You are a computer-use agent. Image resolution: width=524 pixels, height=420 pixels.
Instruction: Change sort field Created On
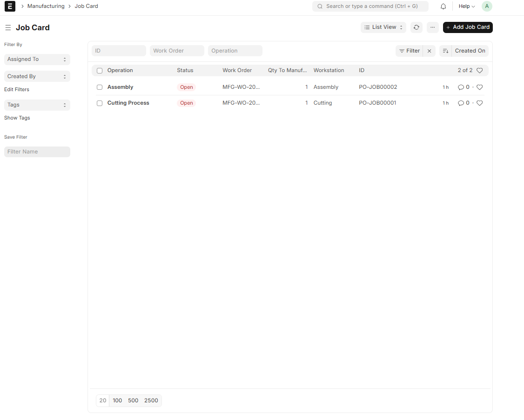point(470,51)
